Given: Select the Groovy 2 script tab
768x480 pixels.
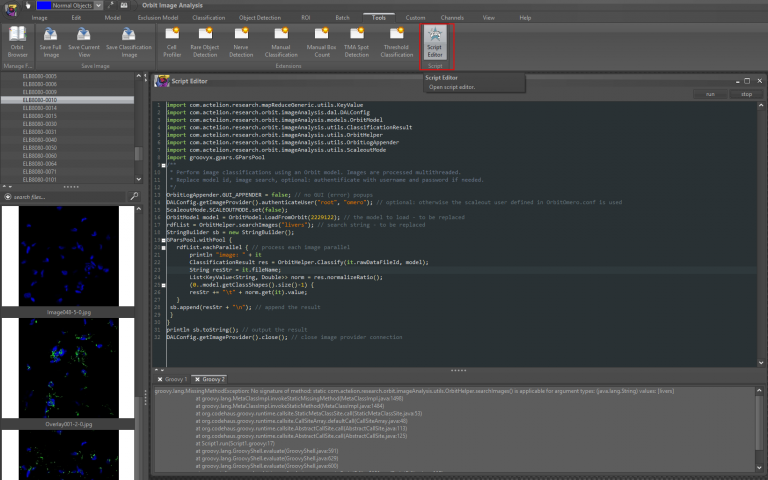Looking at the screenshot, I should 214,379.
